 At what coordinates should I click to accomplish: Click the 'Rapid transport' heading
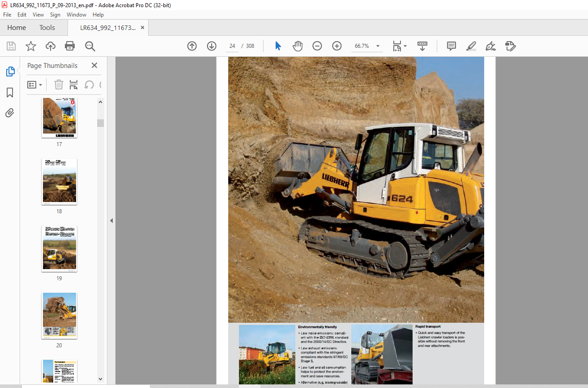pos(428,327)
